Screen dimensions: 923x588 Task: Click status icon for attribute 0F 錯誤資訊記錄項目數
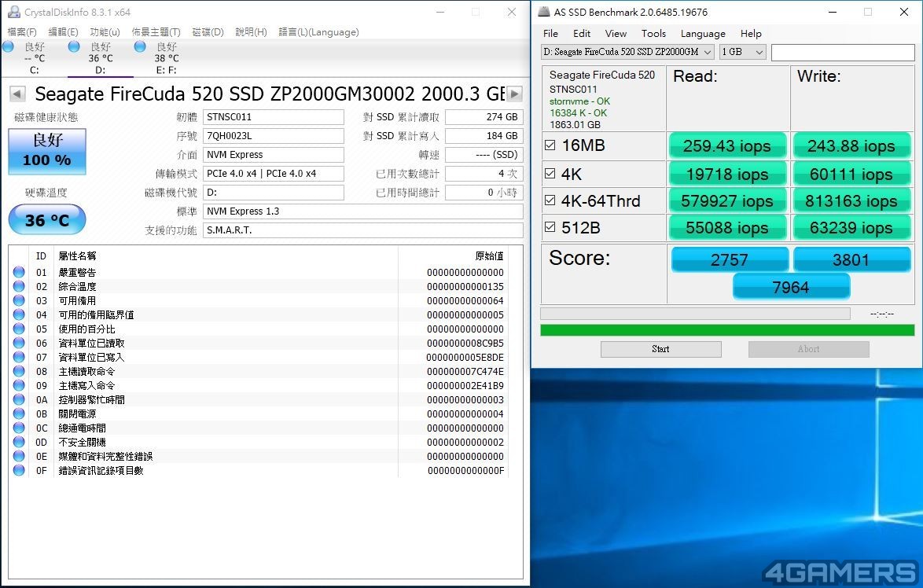pyautogui.click(x=19, y=470)
